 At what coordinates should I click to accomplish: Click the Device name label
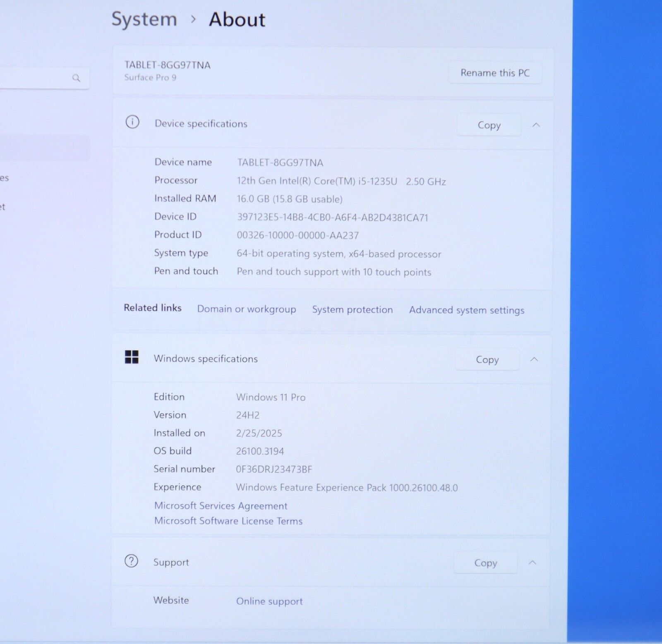(x=183, y=162)
